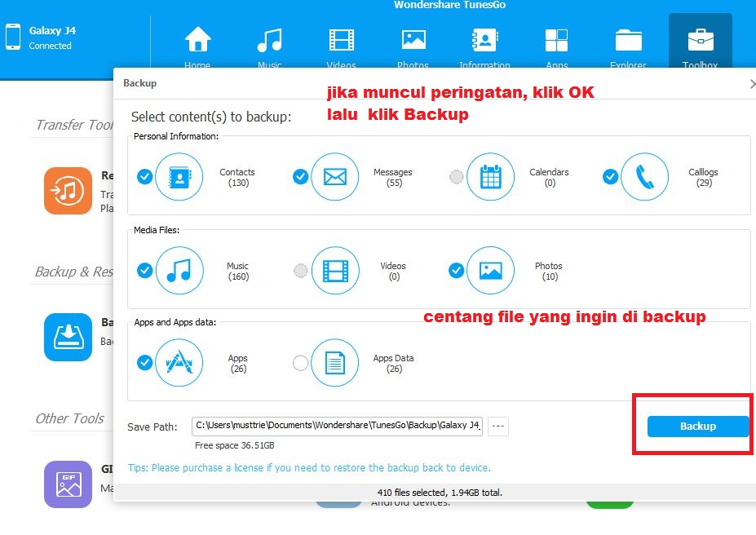Click the Contacts address book icon
756x535 pixels.
(179, 177)
